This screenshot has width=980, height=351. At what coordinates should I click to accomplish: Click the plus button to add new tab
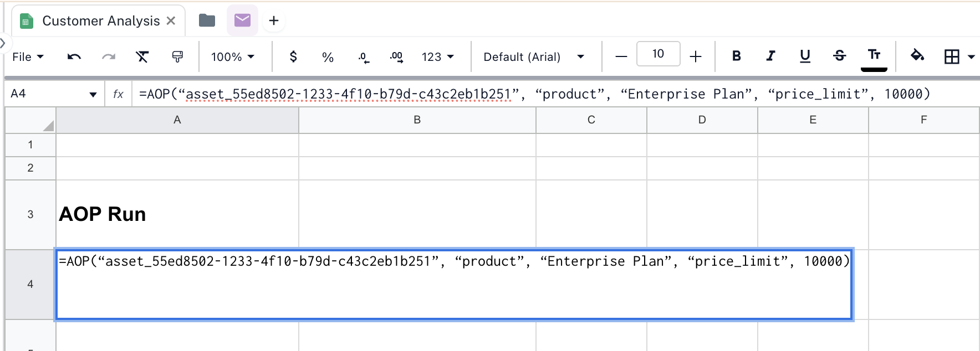click(273, 21)
